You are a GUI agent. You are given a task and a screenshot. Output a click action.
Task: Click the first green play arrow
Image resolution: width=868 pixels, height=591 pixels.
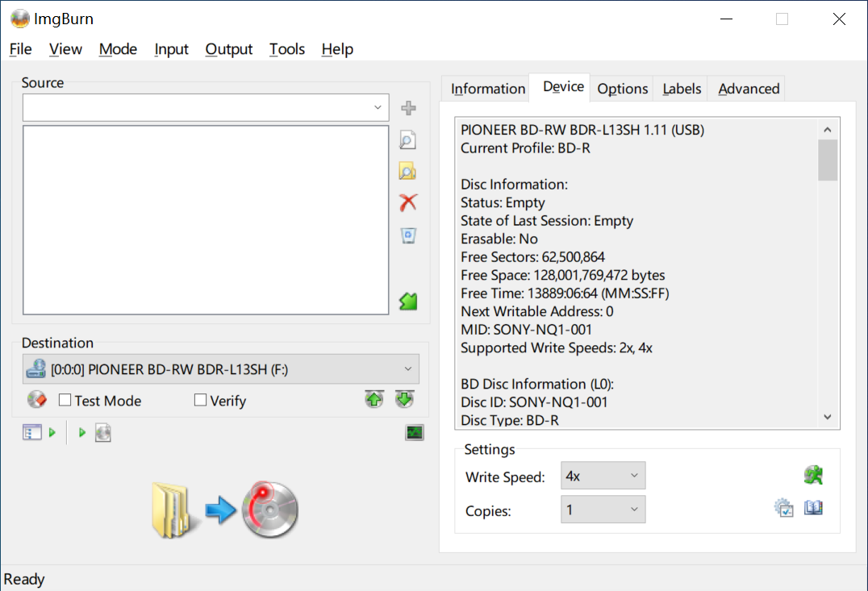tap(52, 432)
